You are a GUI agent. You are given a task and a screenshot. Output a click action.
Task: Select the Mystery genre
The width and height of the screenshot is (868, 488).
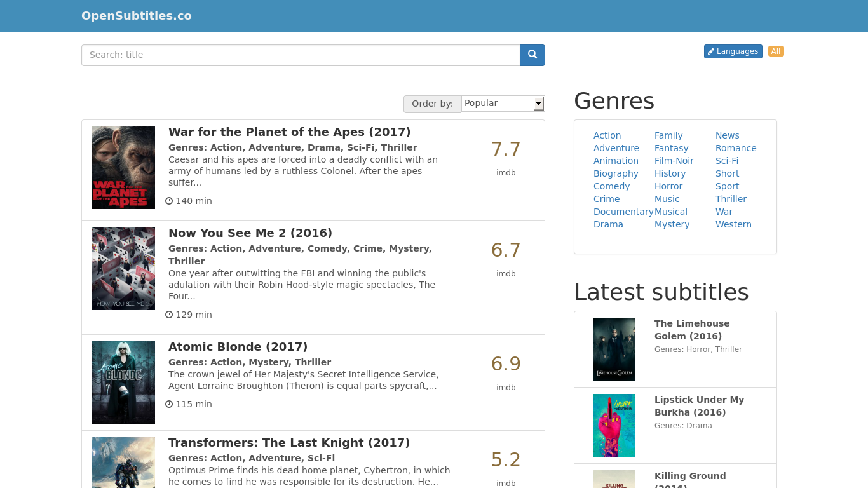click(x=672, y=224)
